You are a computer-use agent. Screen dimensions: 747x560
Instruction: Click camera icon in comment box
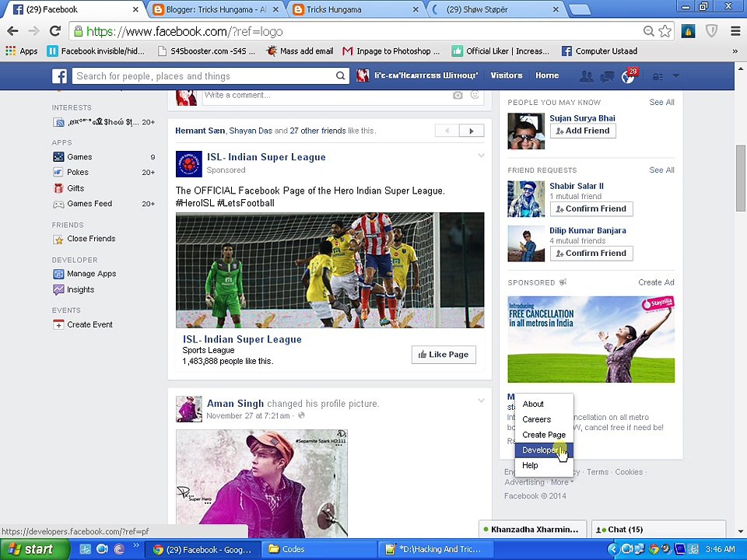point(458,95)
